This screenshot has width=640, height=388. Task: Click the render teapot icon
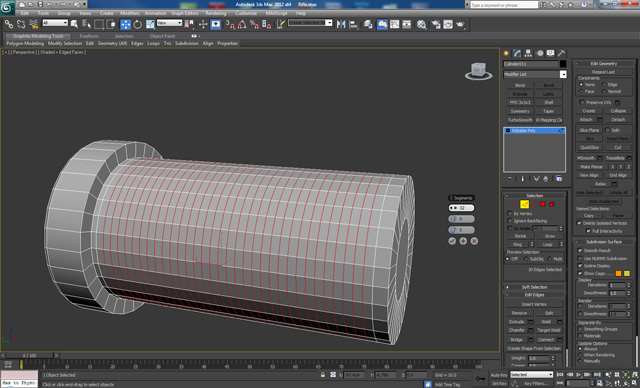tap(461, 24)
